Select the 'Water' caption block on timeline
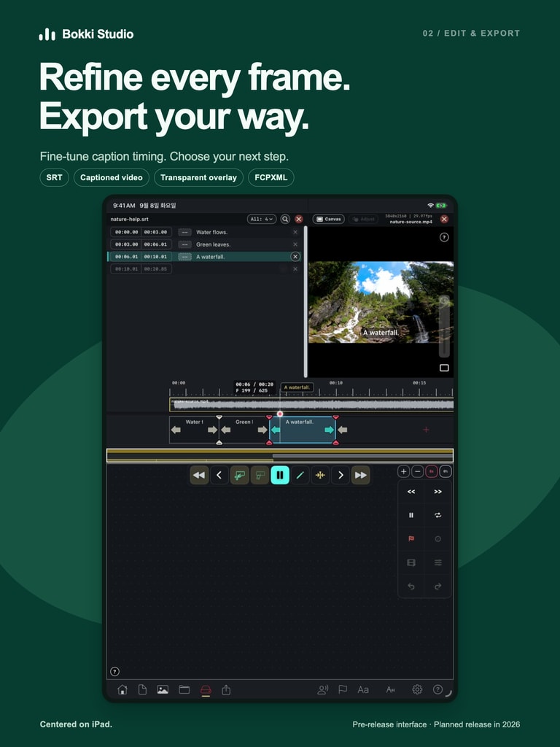This screenshot has height=747, width=560. tap(194, 430)
